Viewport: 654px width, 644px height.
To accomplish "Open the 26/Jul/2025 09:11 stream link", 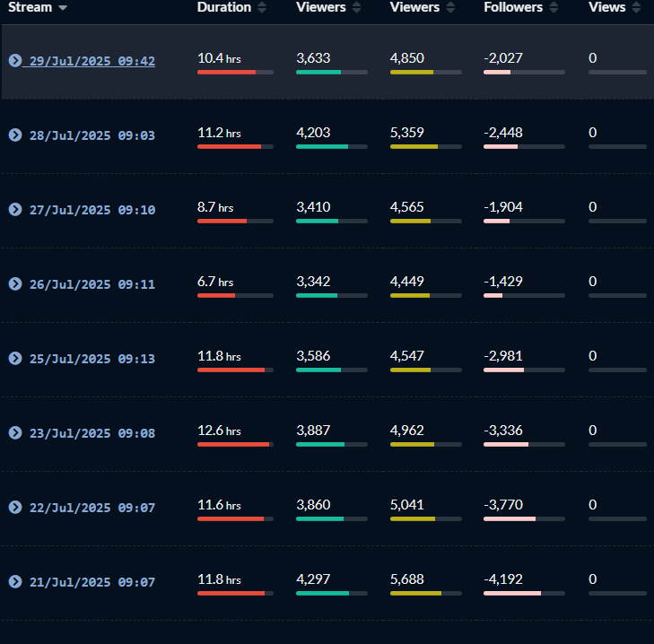I will tap(92, 284).
